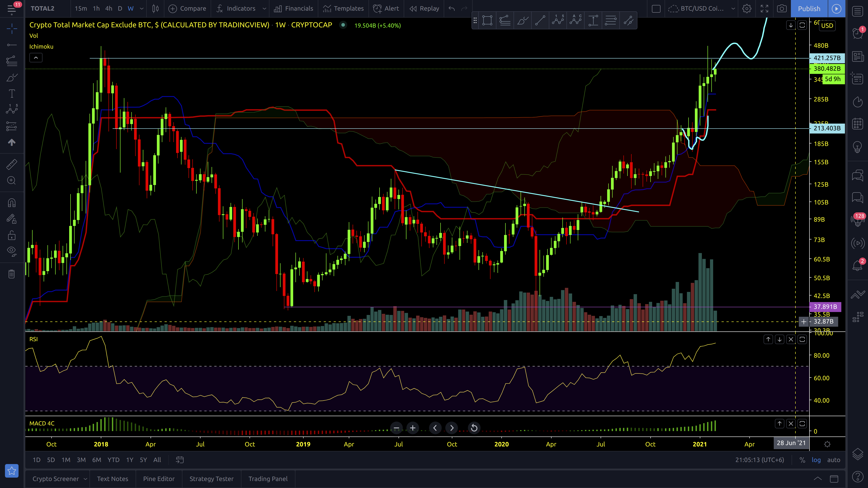Take a chart snapshot with camera icon
Screen dimensions: 868x488
[782, 8]
